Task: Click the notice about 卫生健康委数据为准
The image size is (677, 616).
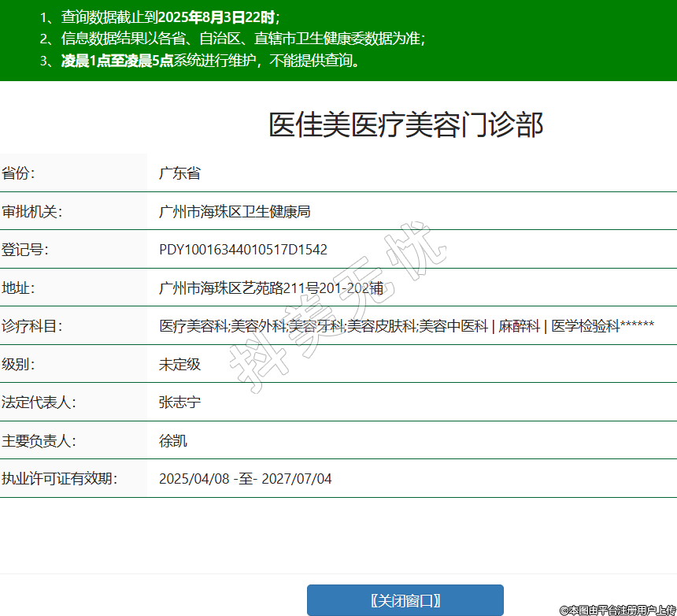Action: [x=346, y=39]
